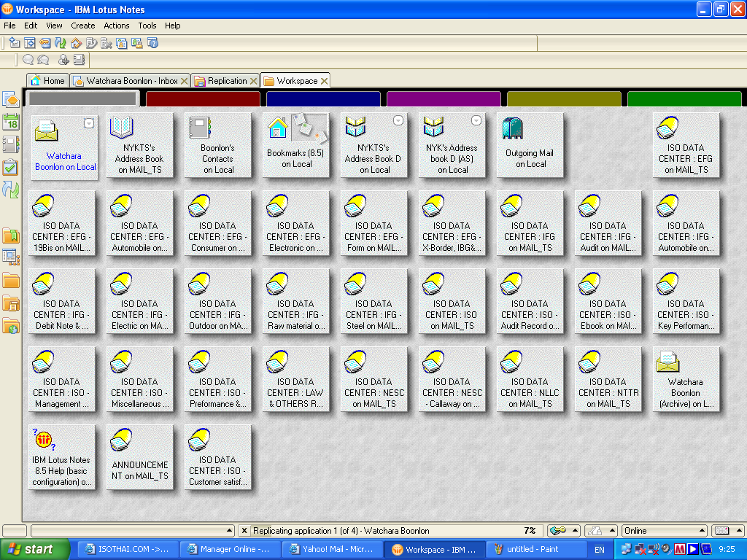Click the Windows start button
This screenshot has height=560, width=747.
[x=34, y=549]
